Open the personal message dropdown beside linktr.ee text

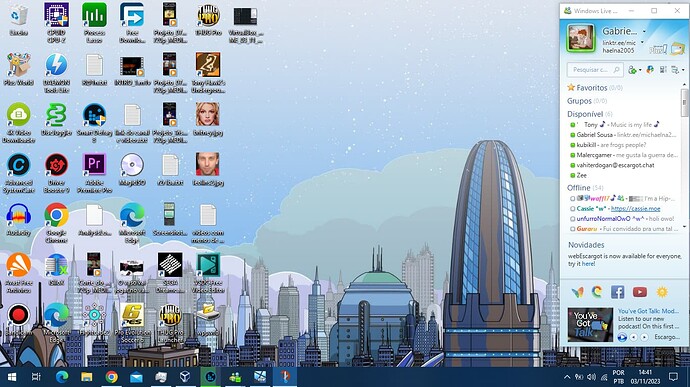(x=642, y=43)
